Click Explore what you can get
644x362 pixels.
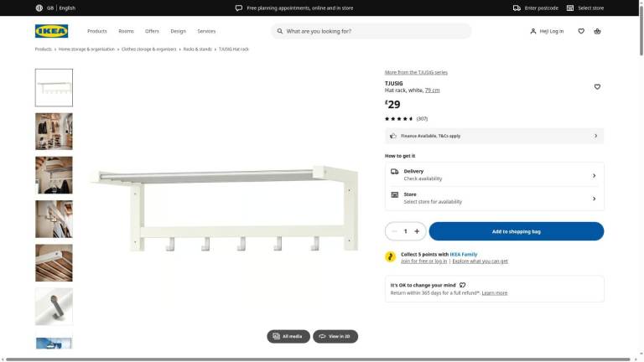coord(480,261)
